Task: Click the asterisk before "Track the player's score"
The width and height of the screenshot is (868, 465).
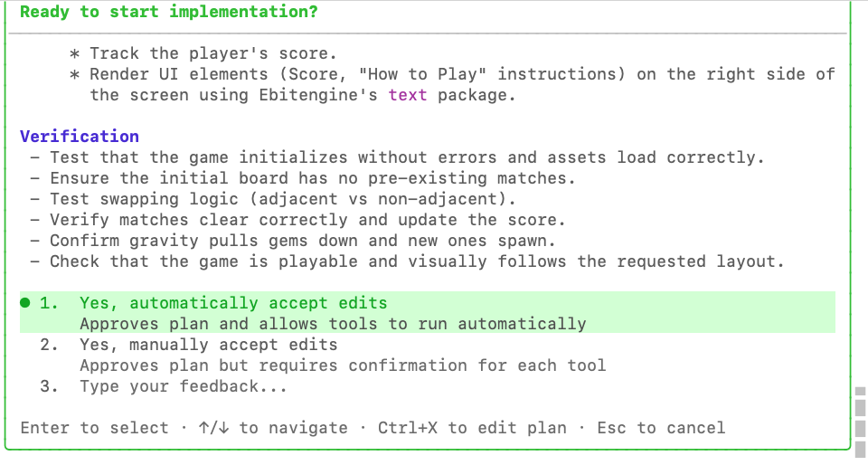Action: (75, 53)
